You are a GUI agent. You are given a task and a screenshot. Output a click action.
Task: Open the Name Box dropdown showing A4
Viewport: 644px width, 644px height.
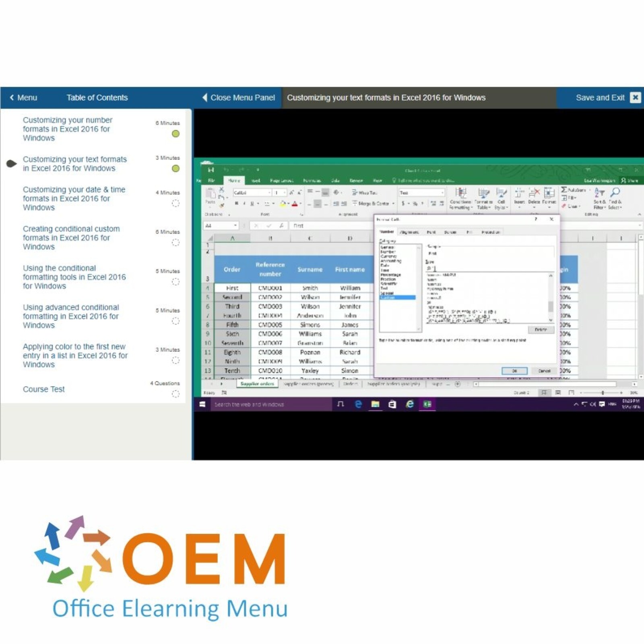click(x=235, y=225)
